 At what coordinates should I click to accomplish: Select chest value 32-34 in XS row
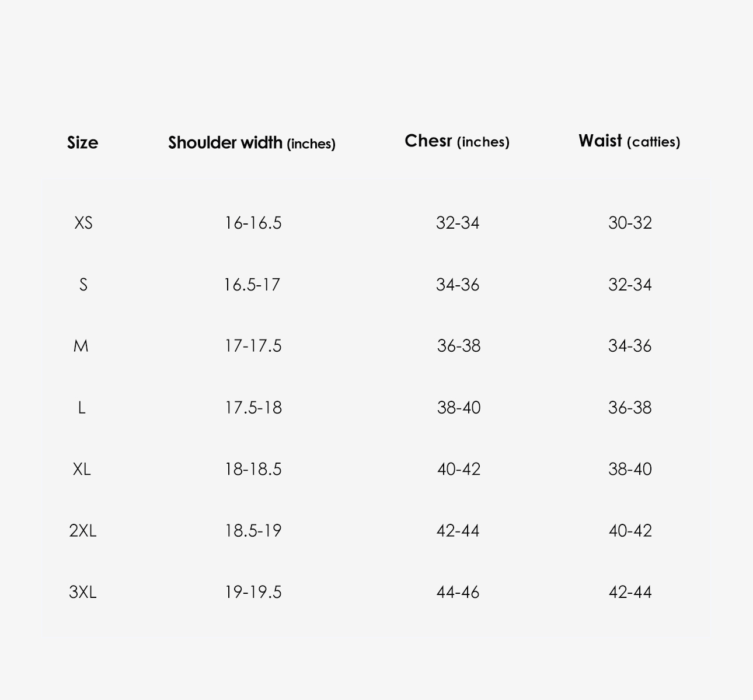458,223
